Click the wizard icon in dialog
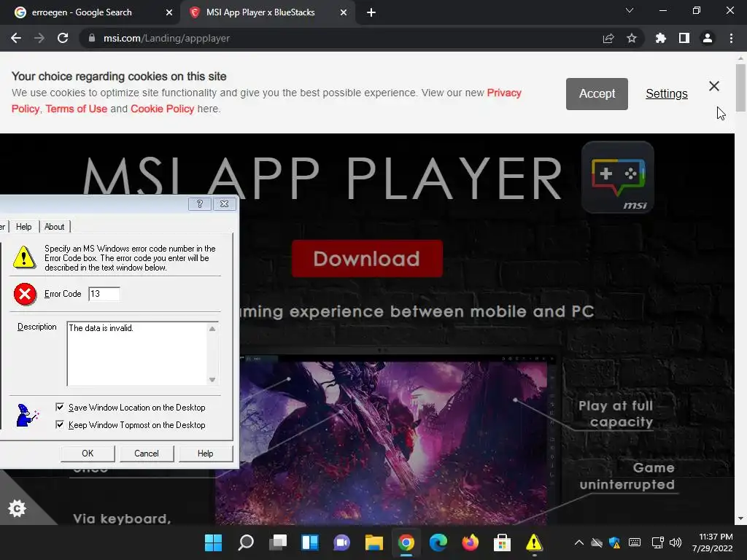 pos(27,416)
